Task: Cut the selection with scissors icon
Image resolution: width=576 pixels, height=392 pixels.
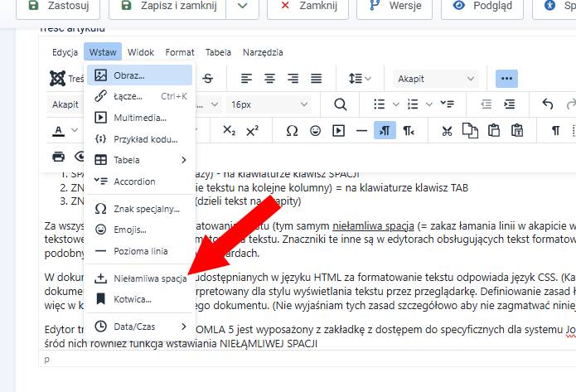Action: coord(447,131)
